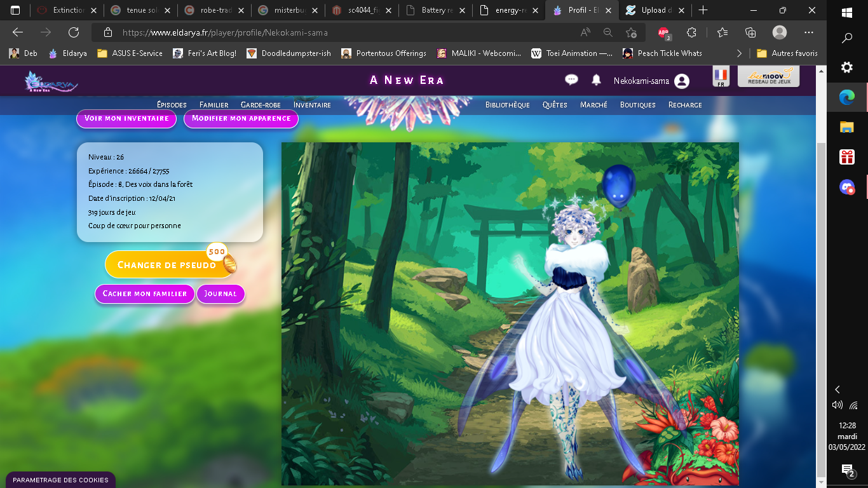Image resolution: width=868 pixels, height=488 pixels.
Task: Open the Feri's Art Blog! bookmark
Action: click(x=204, y=53)
